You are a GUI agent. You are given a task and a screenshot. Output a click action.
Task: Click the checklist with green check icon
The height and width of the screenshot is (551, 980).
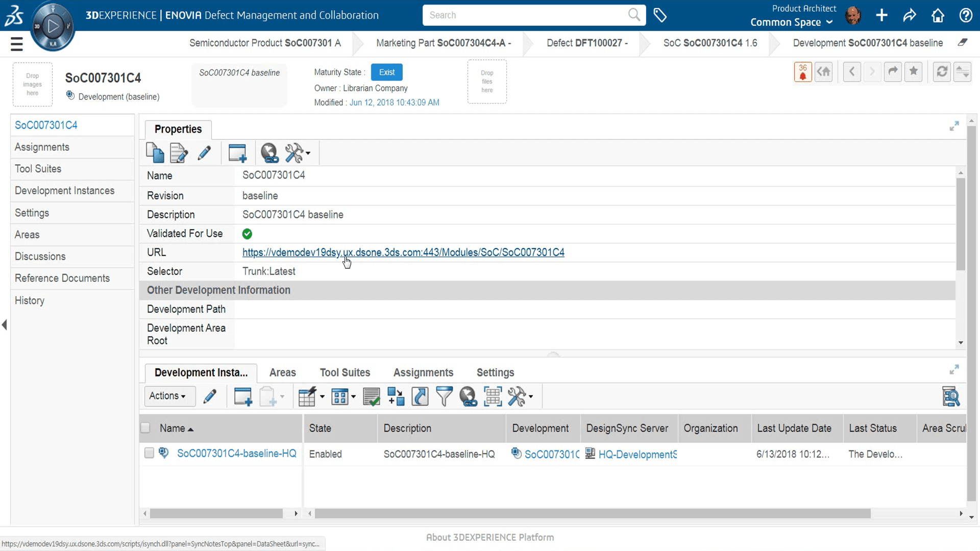click(x=372, y=396)
